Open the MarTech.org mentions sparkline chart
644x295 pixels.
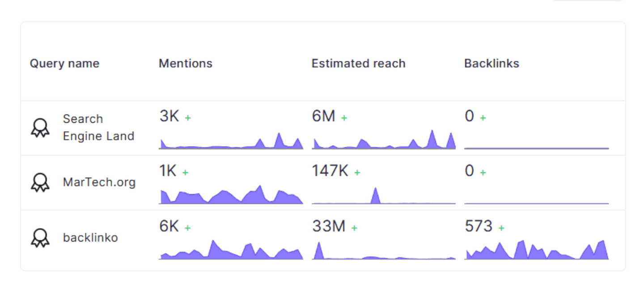pyautogui.click(x=231, y=195)
